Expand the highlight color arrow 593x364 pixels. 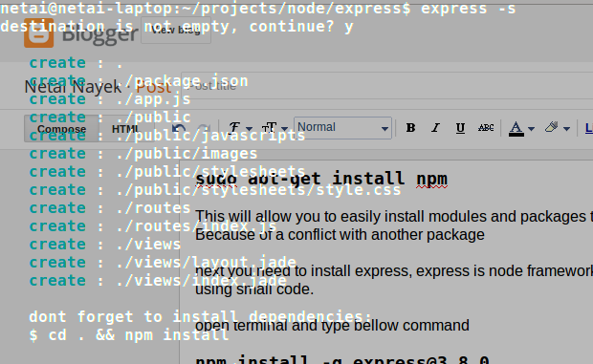[x=566, y=129]
